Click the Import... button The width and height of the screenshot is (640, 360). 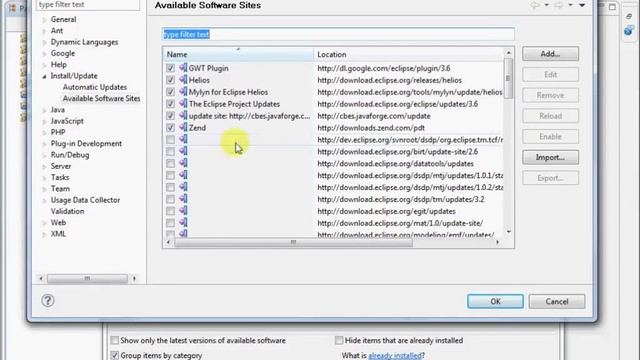pyautogui.click(x=550, y=157)
